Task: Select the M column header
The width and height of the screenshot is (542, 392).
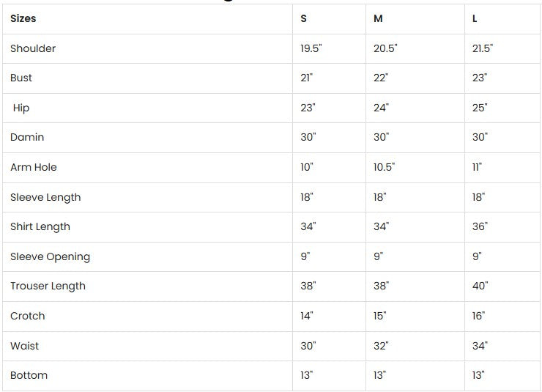Action: pos(378,19)
